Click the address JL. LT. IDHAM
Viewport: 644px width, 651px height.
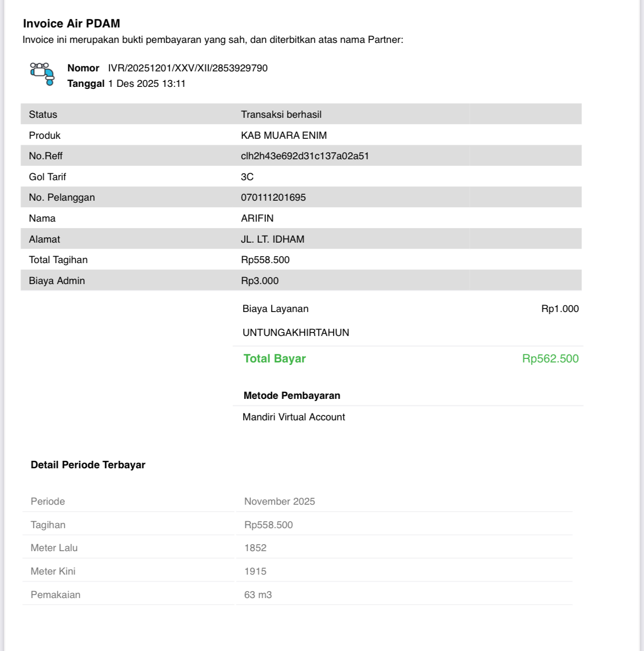tap(273, 239)
